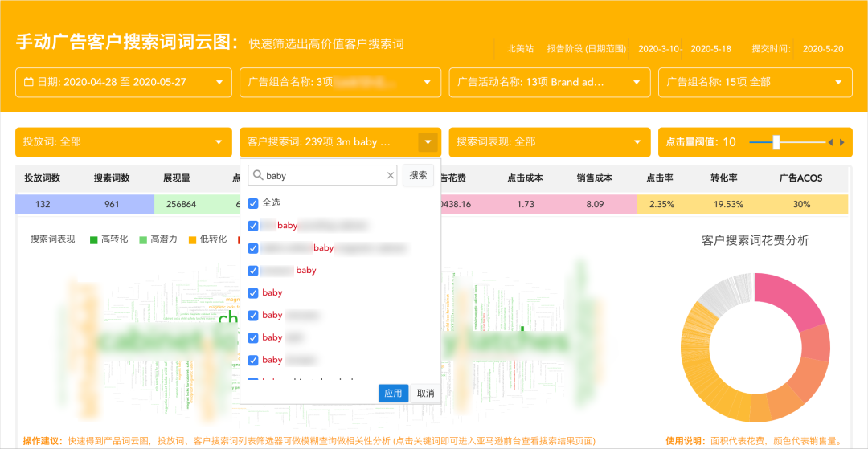Open the 投放词 dropdown
This screenshot has height=449, width=868.
[124, 142]
